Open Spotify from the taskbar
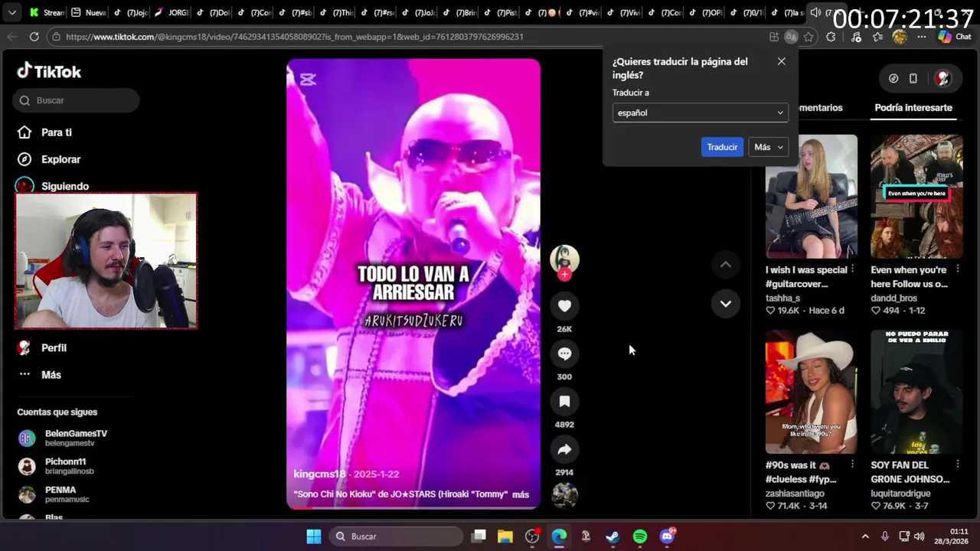 click(640, 536)
